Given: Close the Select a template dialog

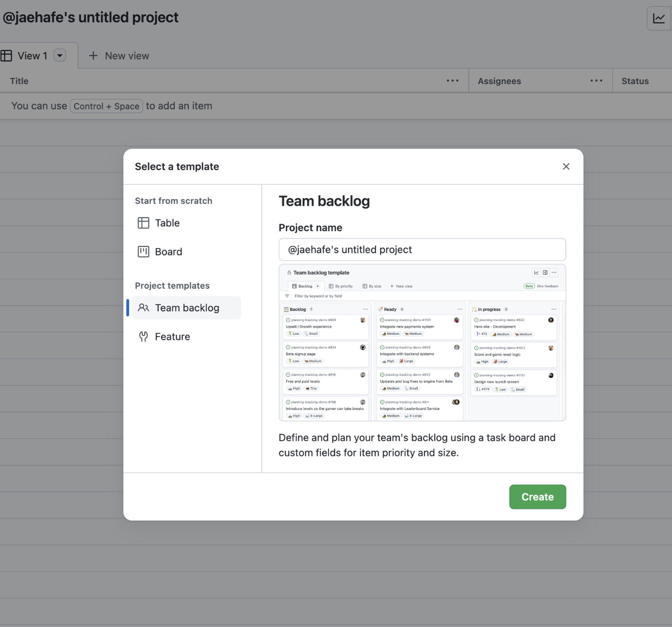Looking at the screenshot, I should pos(566,166).
